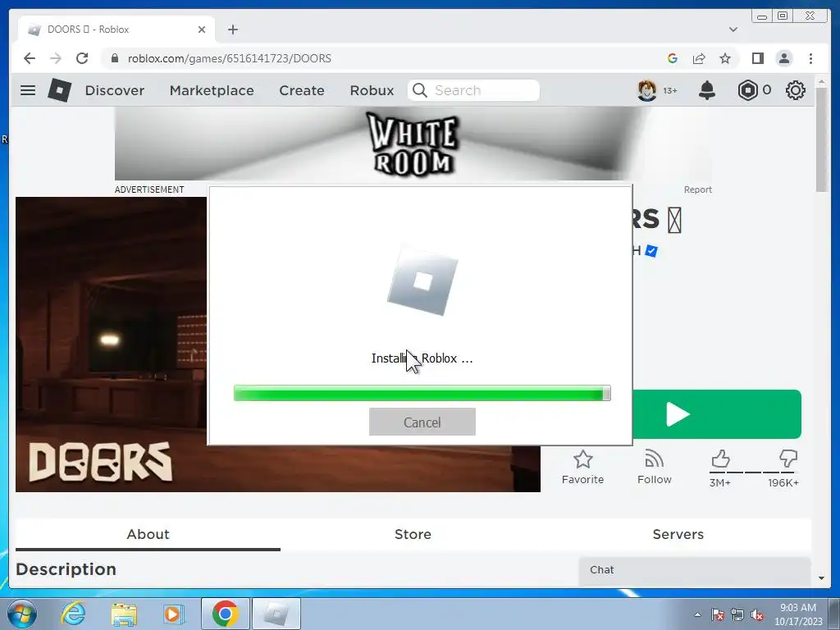Reload the Roblox page
Image resolution: width=840 pixels, height=630 pixels.
pos(82,58)
